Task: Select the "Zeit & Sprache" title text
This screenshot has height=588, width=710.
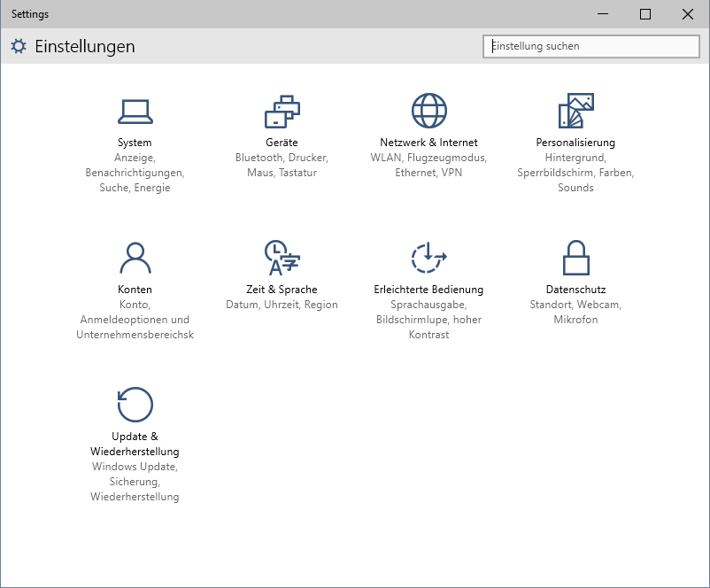Action: tap(282, 290)
